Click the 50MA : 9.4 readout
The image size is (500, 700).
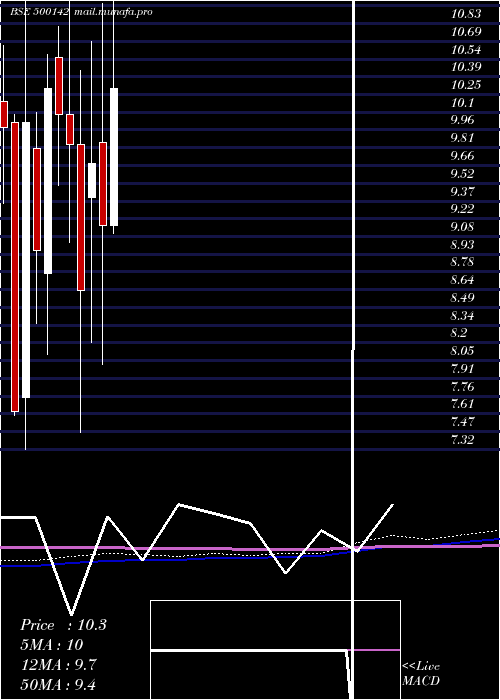click(59, 684)
